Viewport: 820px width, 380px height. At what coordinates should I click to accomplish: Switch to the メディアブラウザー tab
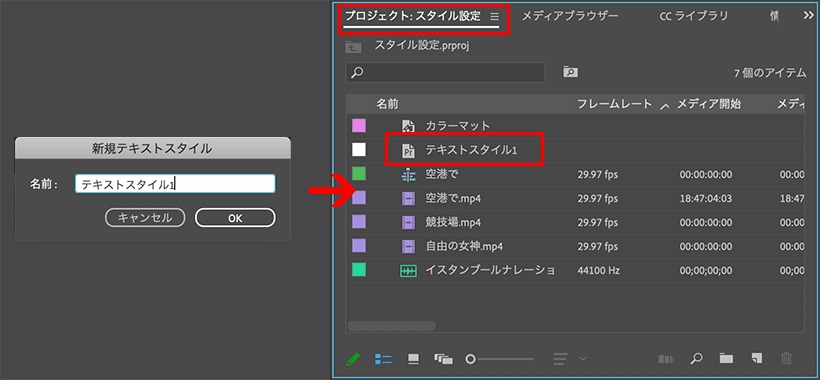[570, 16]
